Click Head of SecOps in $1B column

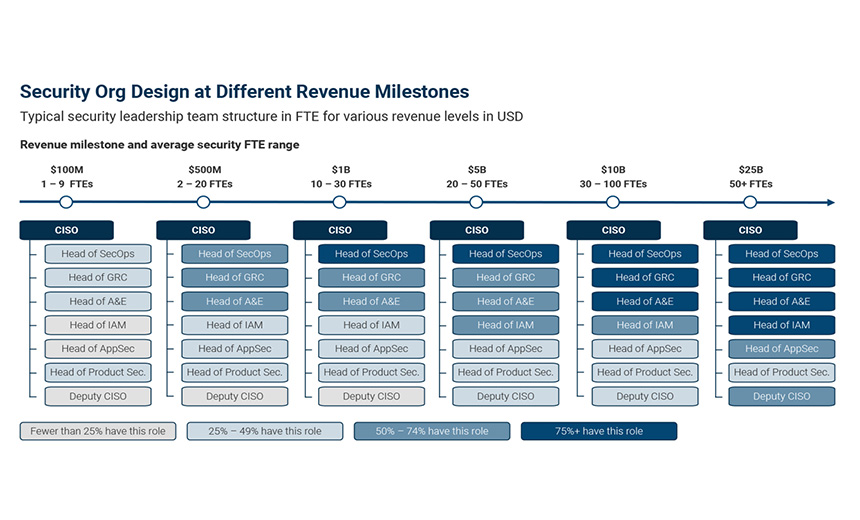click(x=371, y=254)
